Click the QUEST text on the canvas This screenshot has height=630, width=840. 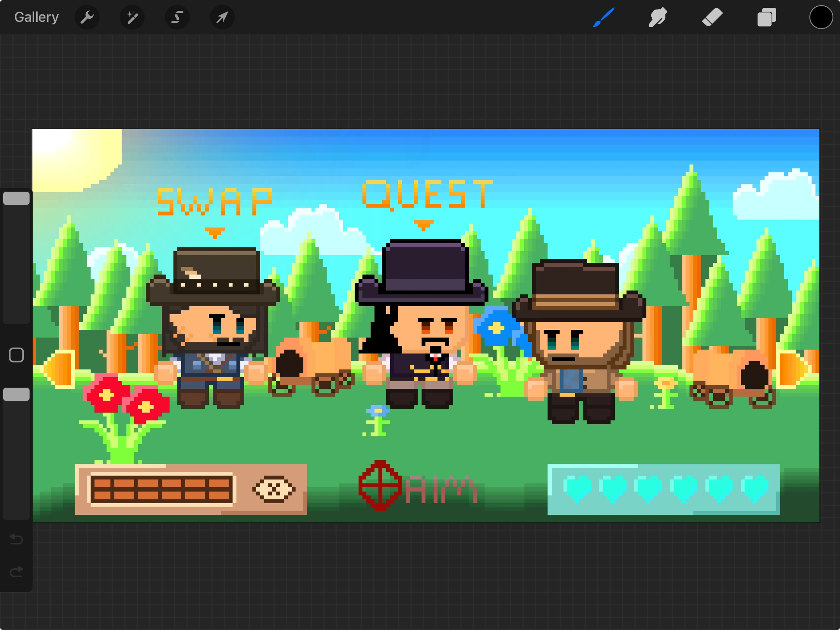[x=427, y=194]
